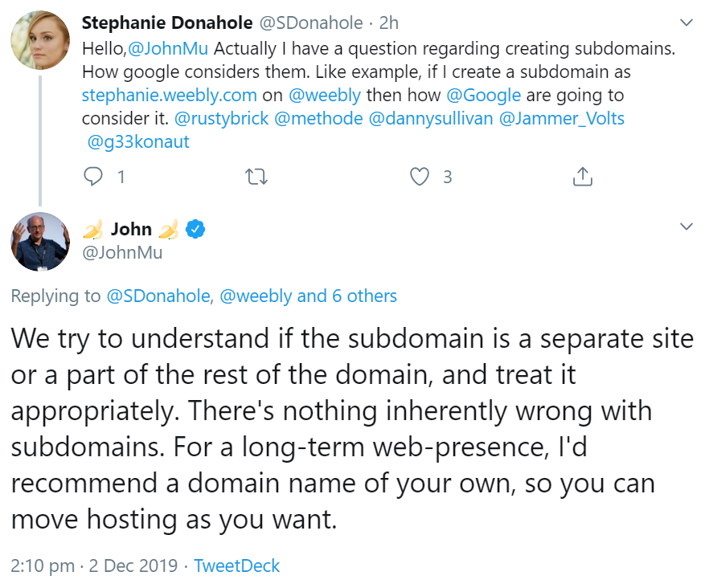Open the dropdown arrow on John's reply
Viewport: 705px width, 588px height.
(685, 226)
